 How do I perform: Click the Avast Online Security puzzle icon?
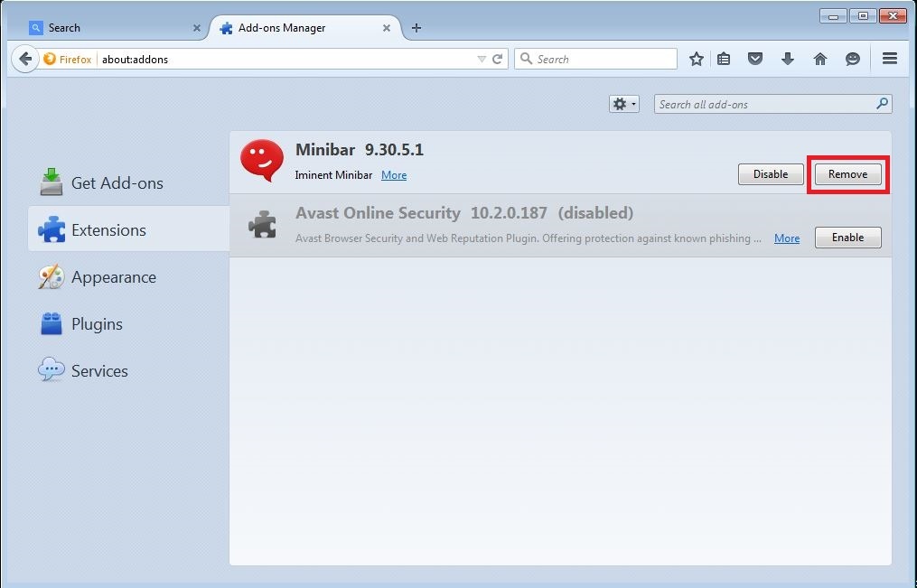(x=262, y=224)
